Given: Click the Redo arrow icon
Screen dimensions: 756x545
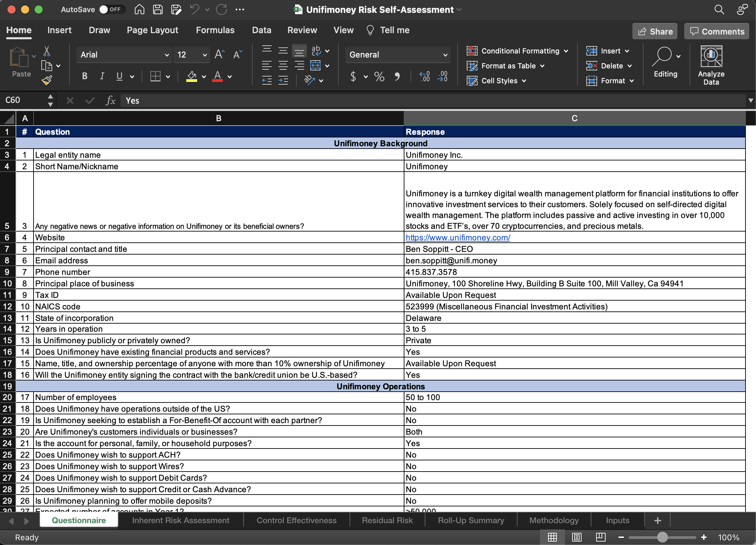Looking at the screenshot, I should (222, 9).
